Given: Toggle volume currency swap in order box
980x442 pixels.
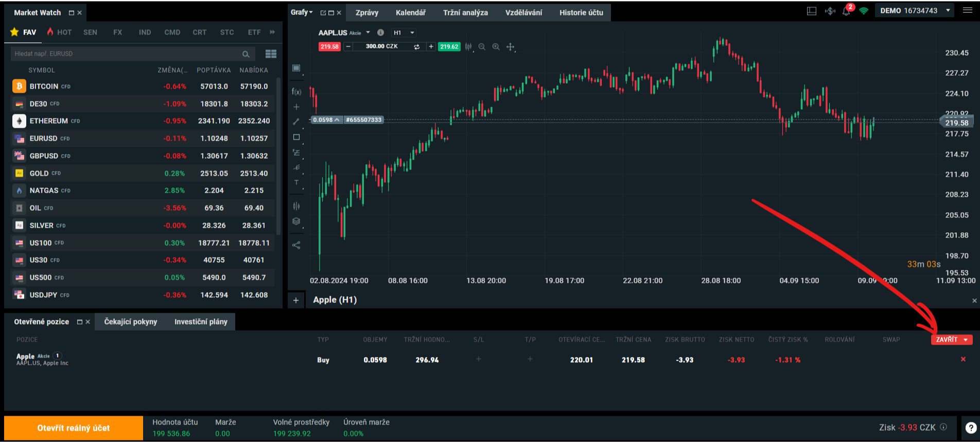Looking at the screenshot, I should [x=416, y=47].
